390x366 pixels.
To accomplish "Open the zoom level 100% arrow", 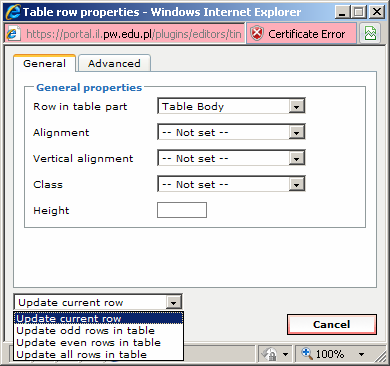I will [361, 354].
